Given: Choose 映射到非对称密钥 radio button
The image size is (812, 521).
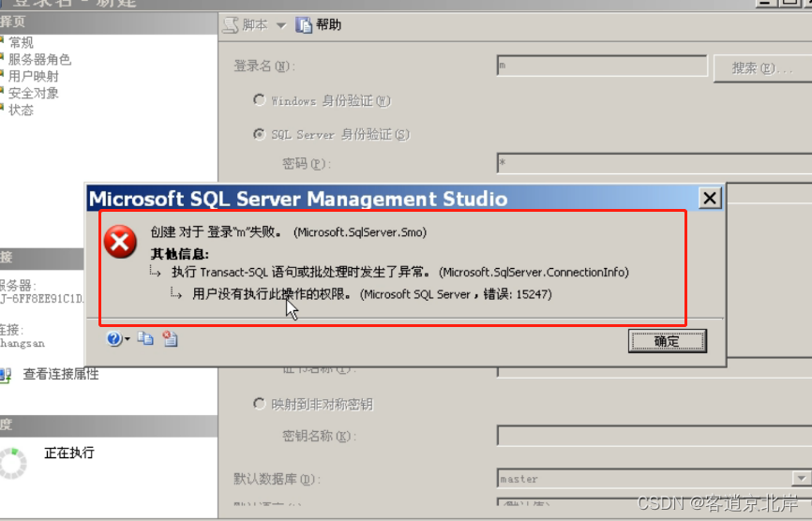Looking at the screenshot, I should pos(259,404).
